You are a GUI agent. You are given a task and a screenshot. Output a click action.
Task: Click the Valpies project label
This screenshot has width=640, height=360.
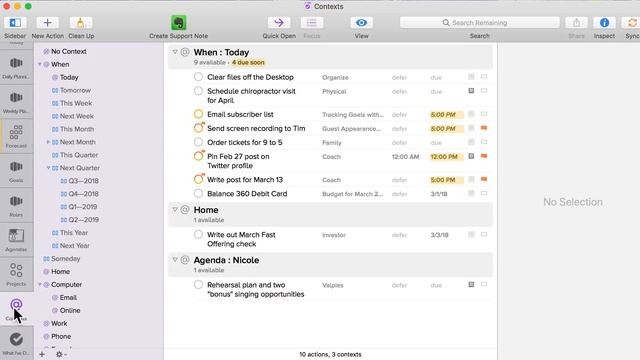(x=333, y=285)
